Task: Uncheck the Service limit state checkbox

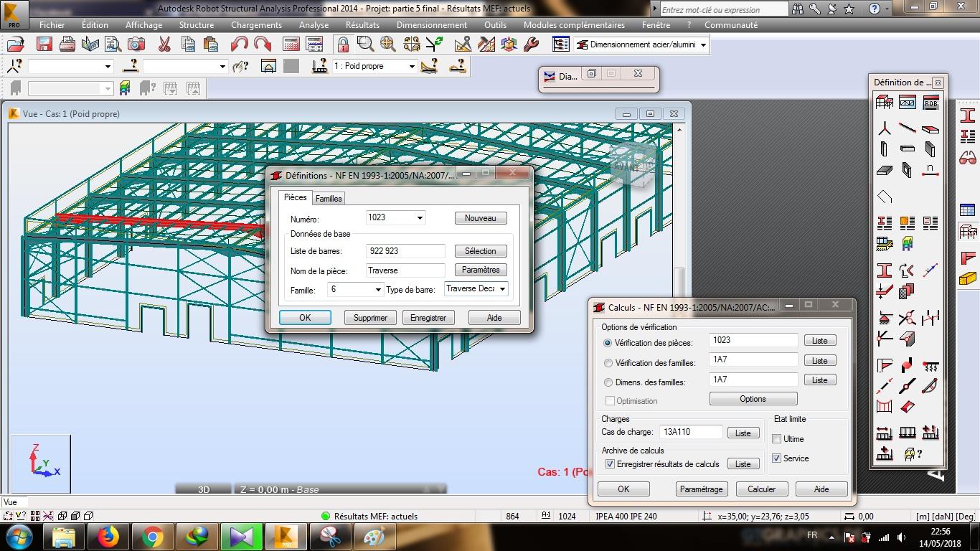Action: [776, 458]
